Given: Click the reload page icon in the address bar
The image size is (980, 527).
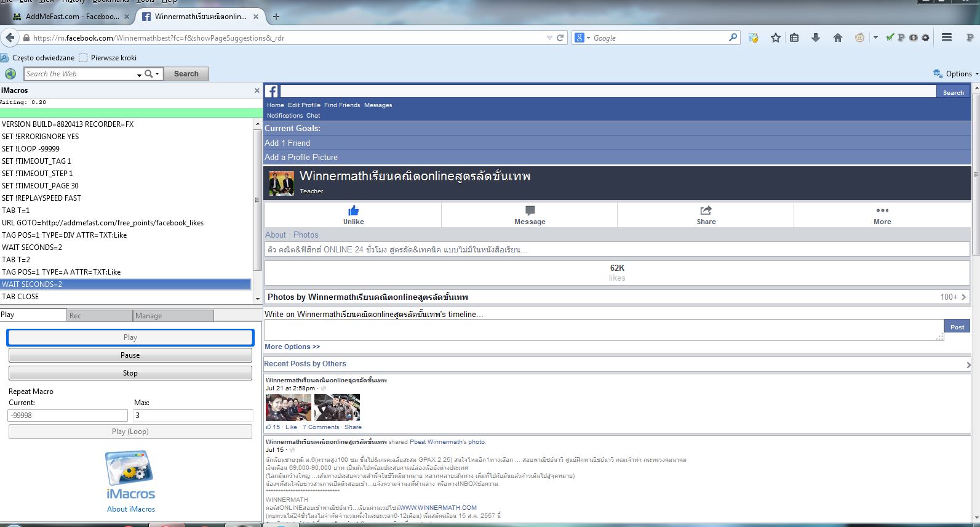Looking at the screenshot, I should coord(560,38).
